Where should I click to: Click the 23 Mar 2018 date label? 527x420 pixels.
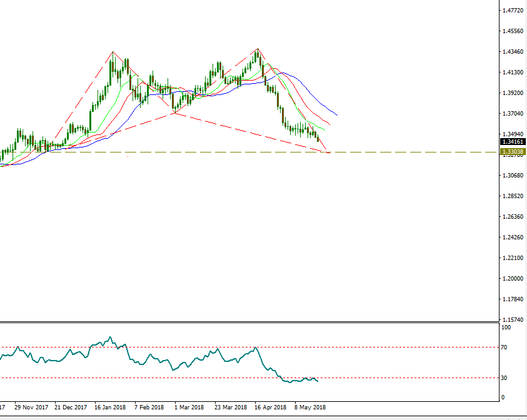click(230, 407)
